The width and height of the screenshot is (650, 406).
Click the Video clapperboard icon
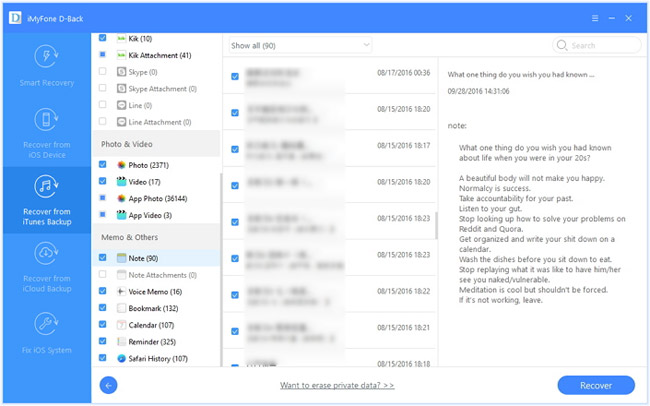point(121,181)
